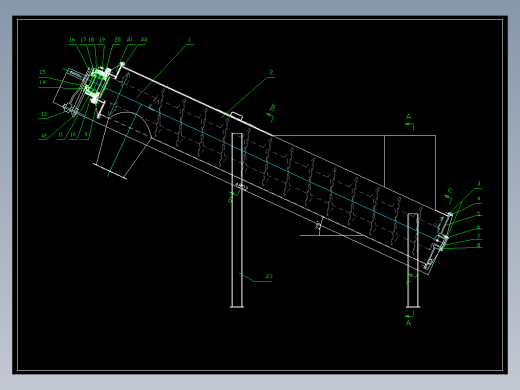
Task: Click part callout number 21
Action: point(130,39)
